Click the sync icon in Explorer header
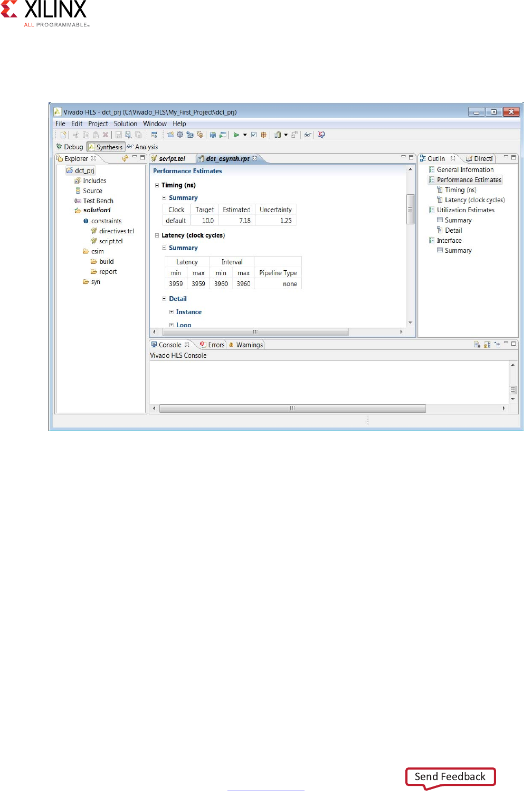Screen dimensions: 532x797 125,158
